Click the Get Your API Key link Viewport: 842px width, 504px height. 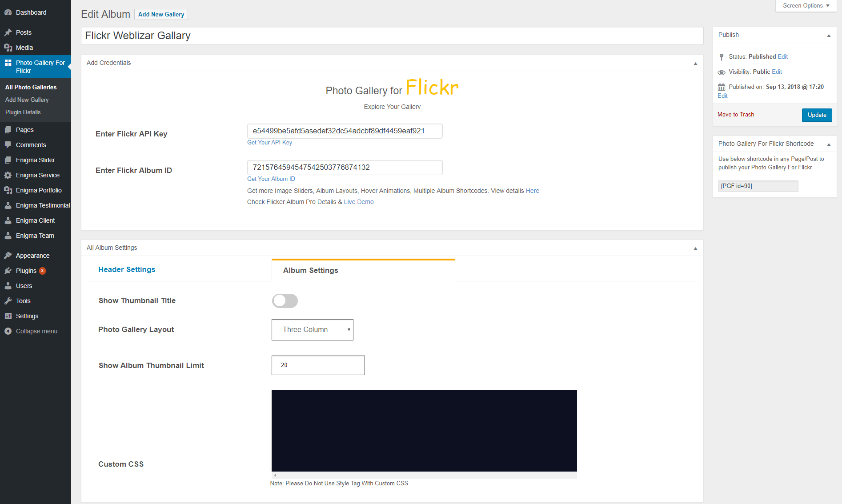tap(269, 142)
